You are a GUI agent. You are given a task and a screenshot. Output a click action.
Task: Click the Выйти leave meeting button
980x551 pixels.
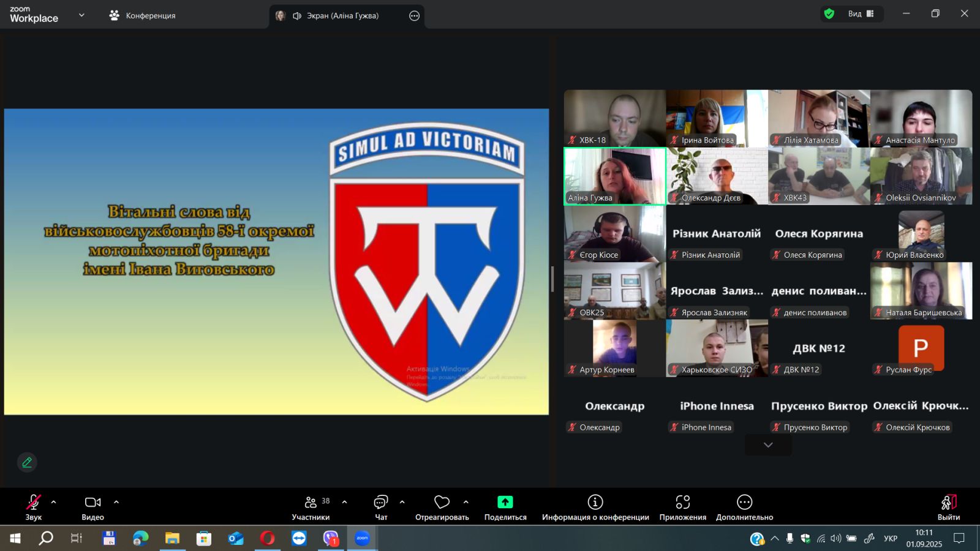click(x=948, y=506)
